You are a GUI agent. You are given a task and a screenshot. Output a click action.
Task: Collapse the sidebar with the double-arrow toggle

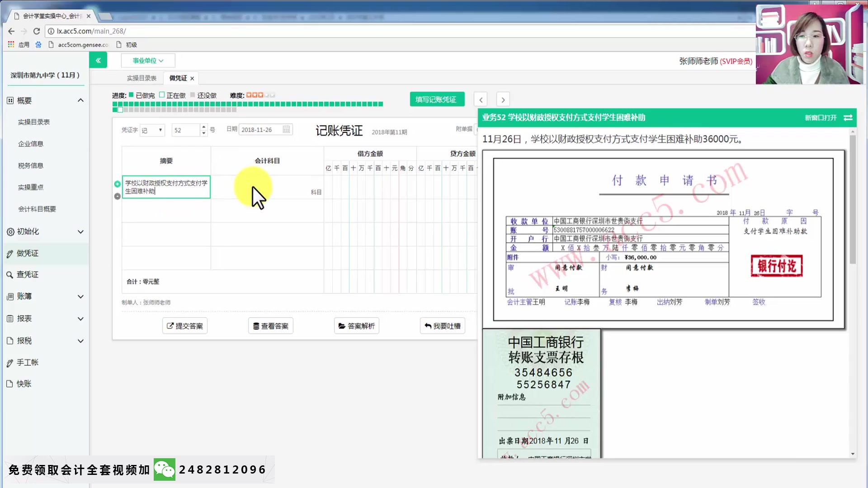(98, 60)
